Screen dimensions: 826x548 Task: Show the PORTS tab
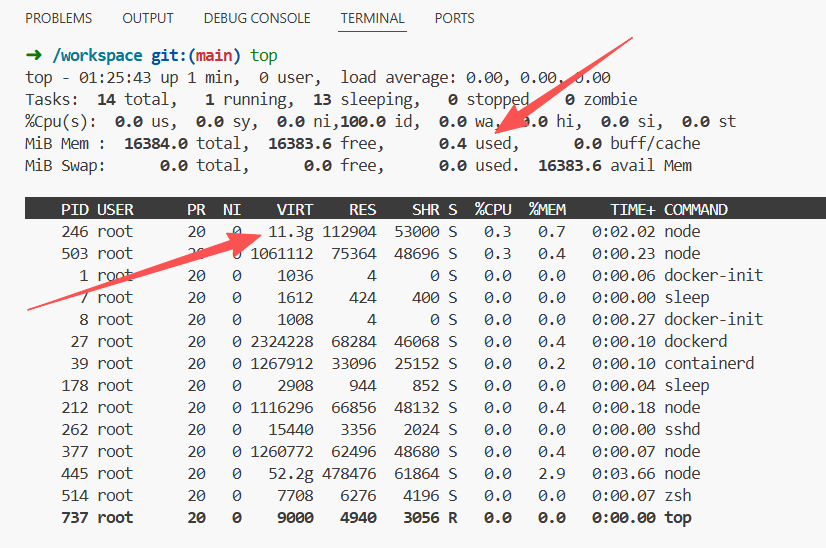(x=454, y=18)
